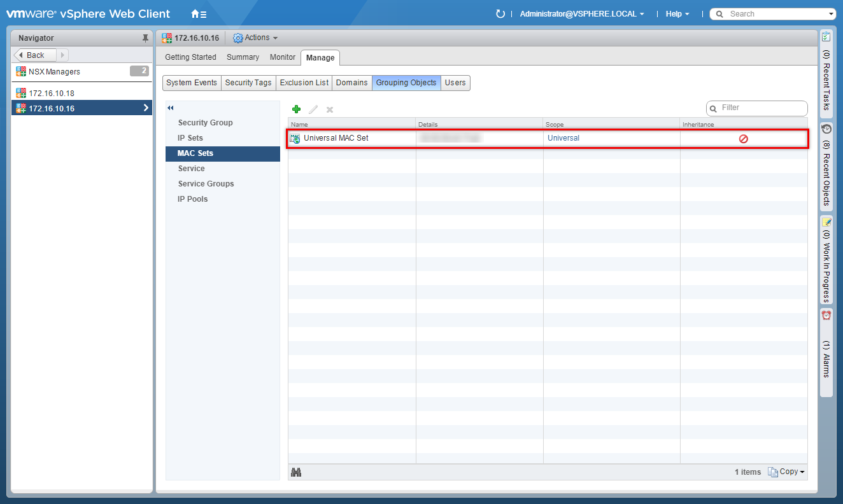Click the Back button in Navigator
Screen dimensions: 843x504
[x=35, y=55]
